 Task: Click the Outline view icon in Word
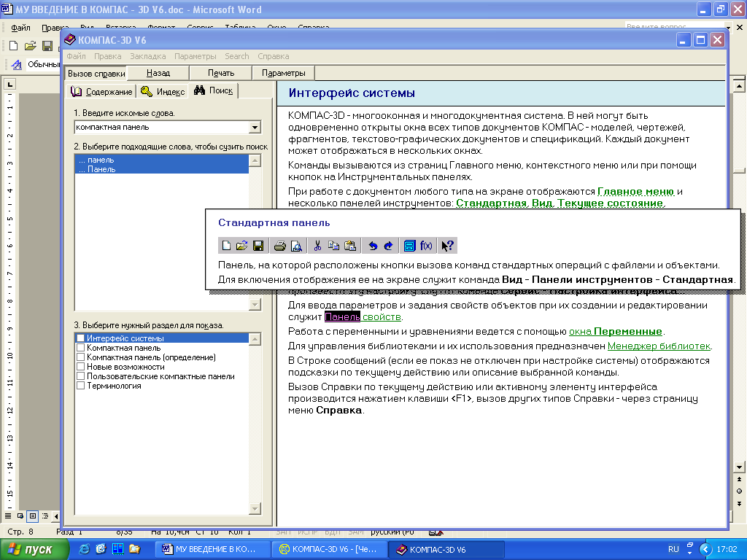coord(44,516)
